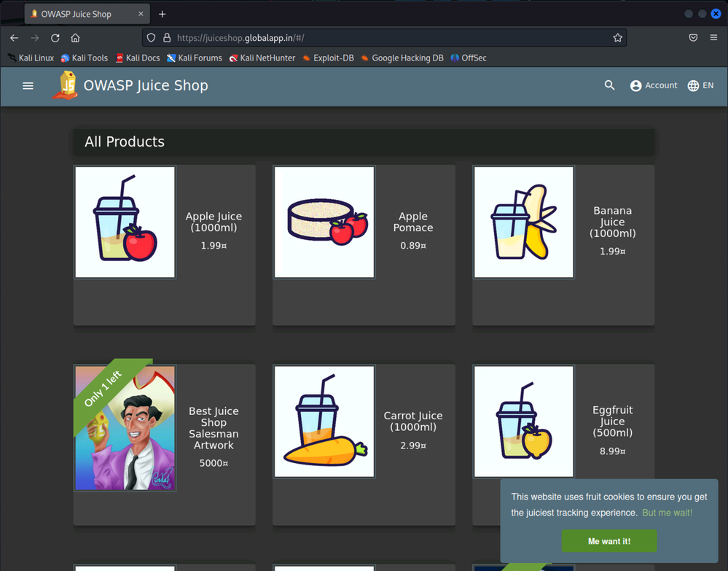728x571 pixels.
Task: Open the OffSec bookmark
Action: tap(469, 58)
